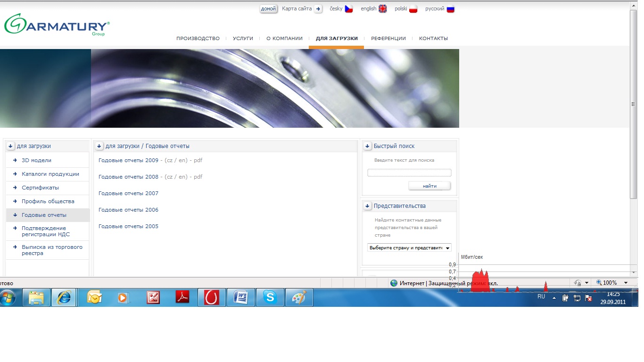Open Adobe Reader taskbar icon
The image size is (644, 362).
click(182, 297)
